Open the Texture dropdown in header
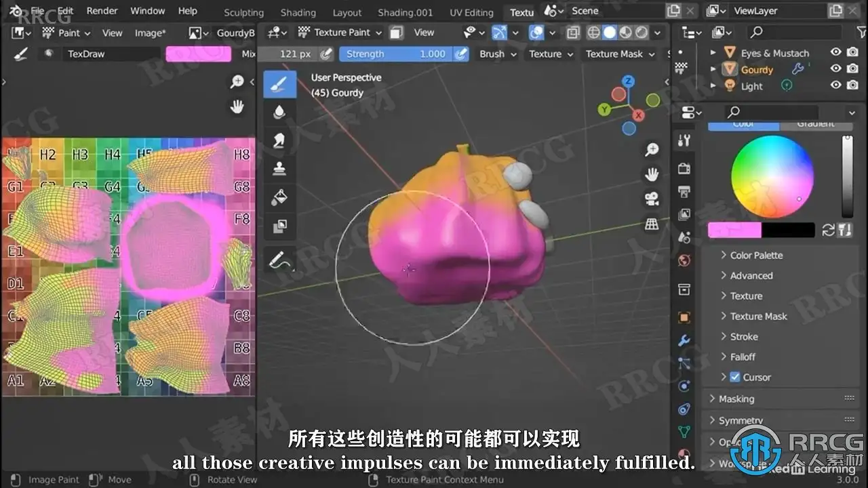The width and height of the screenshot is (868, 488). 551,54
